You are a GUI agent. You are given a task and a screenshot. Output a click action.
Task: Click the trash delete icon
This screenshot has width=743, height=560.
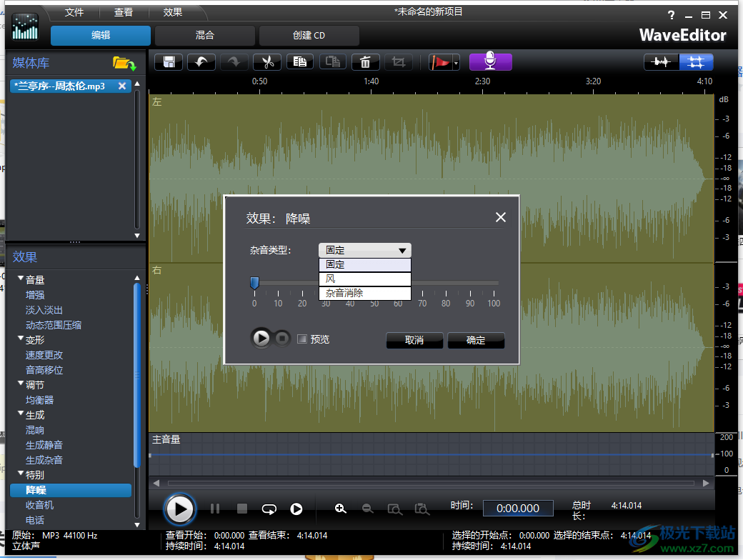(365, 62)
